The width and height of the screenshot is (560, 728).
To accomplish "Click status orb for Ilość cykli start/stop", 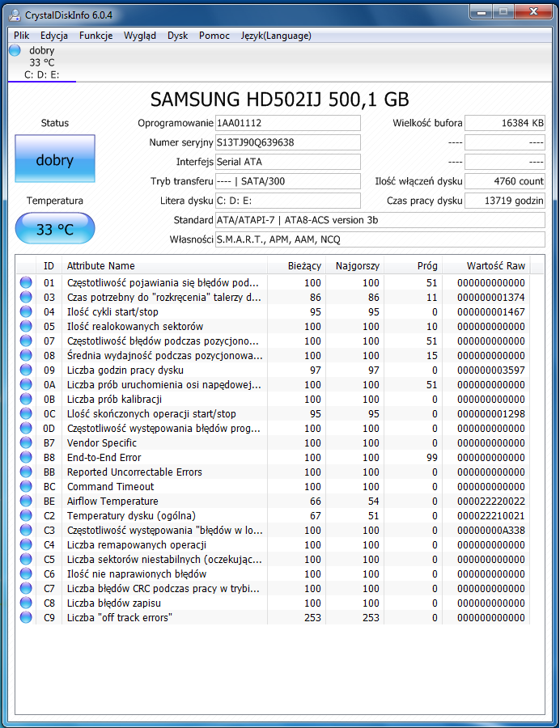I will (x=26, y=311).
